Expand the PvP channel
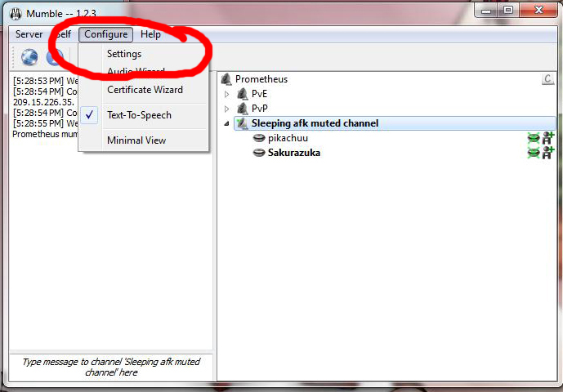563x392 pixels. point(227,109)
